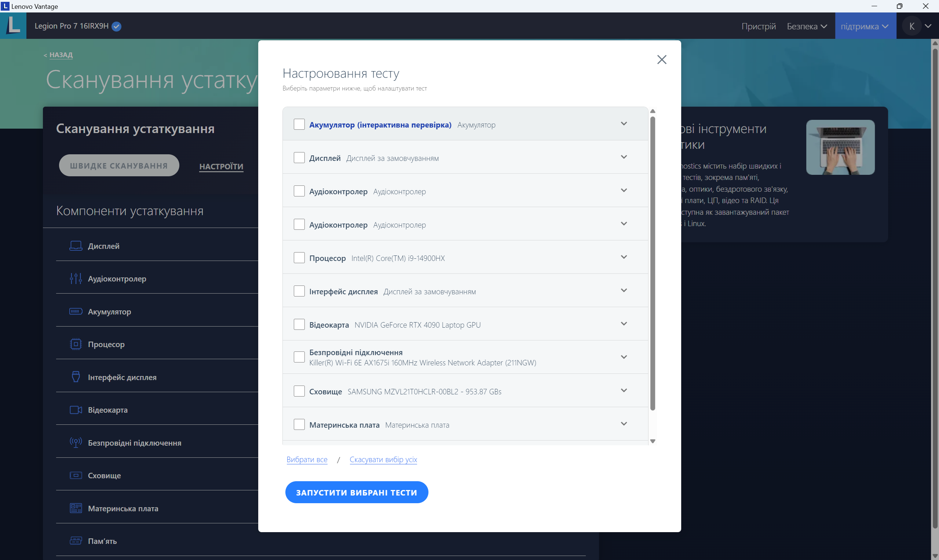Check the Процесор Intel Core i9-14900HX checkbox
The image size is (939, 560).
coord(299,258)
